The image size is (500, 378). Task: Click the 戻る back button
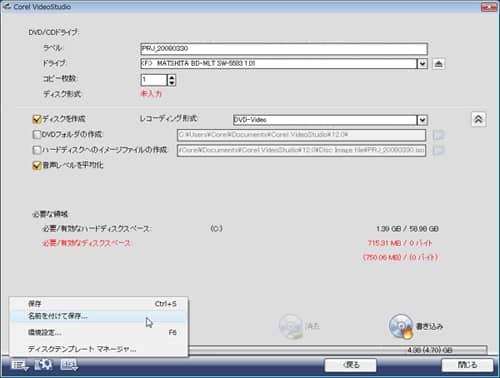coord(351,365)
